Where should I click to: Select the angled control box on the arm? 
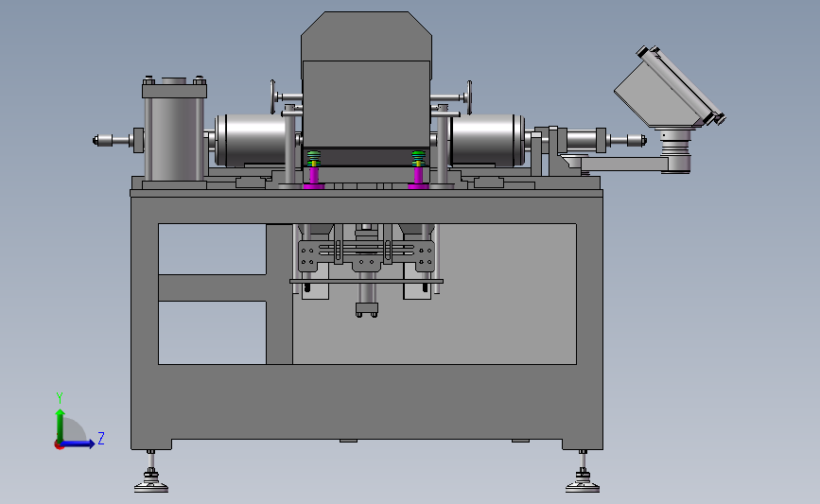click(x=669, y=88)
